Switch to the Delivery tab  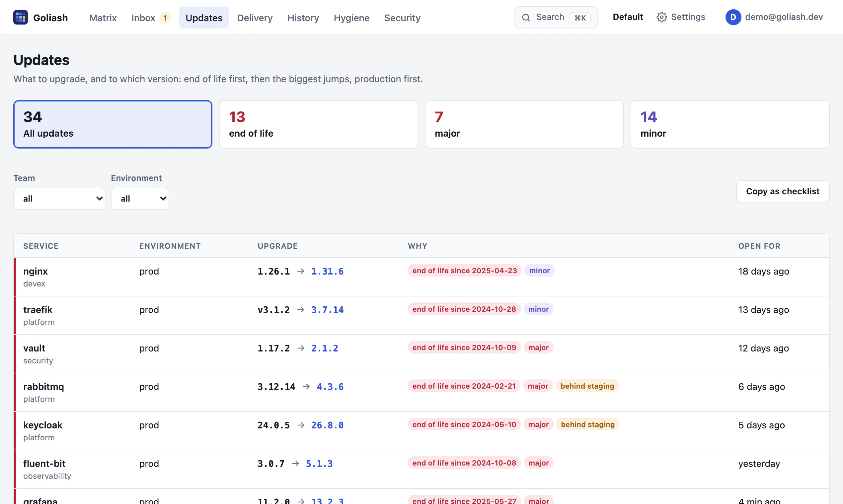point(255,18)
